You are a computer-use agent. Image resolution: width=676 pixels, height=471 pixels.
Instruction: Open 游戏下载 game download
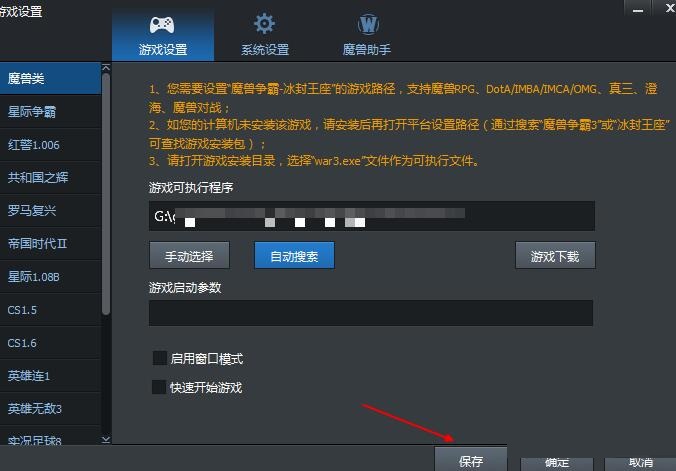point(555,256)
